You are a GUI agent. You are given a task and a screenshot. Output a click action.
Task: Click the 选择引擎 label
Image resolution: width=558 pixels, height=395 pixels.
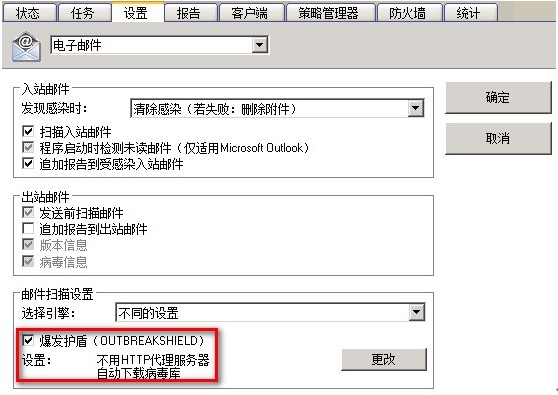click(x=48, y=313)
